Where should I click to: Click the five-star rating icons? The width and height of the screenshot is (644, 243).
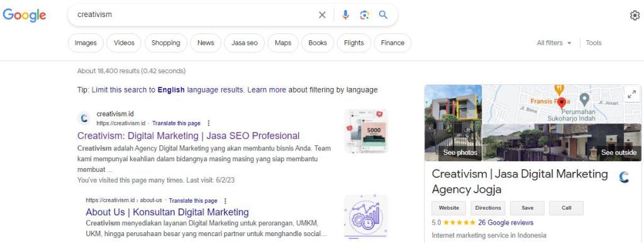point(460,223)
